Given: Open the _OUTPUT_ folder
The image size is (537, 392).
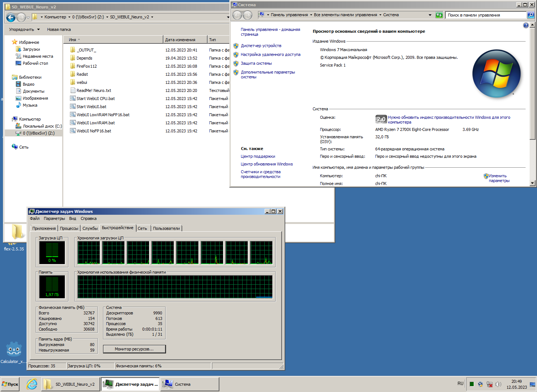Looking at the screenshot, I should 86,50.
